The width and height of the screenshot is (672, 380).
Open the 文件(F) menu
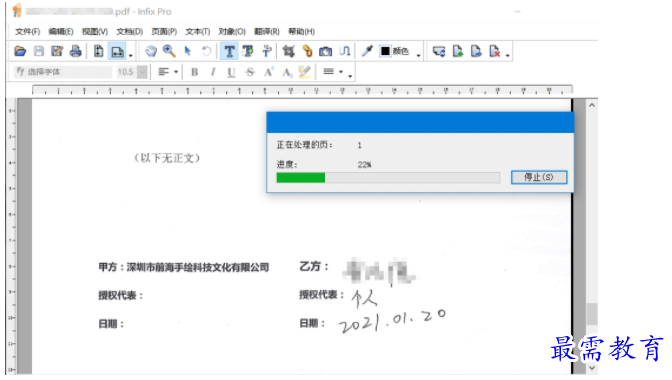tap(27, 32)
